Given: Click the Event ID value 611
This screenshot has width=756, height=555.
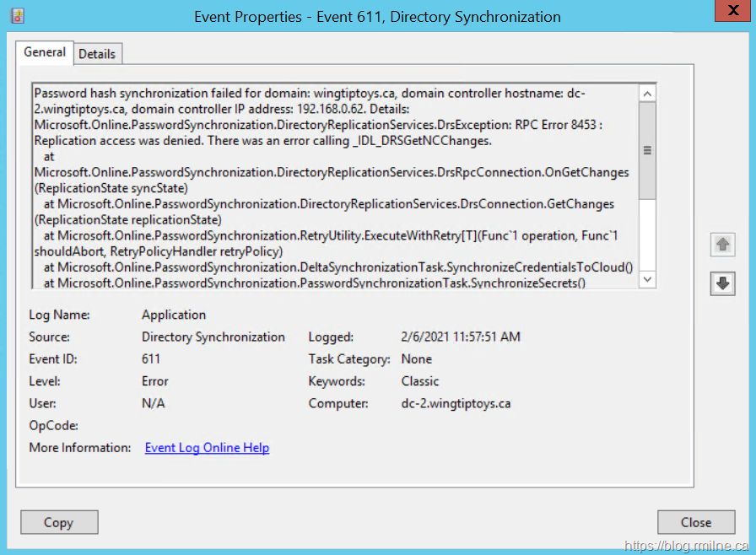Looking at the screenshot, I should (151, 358).
